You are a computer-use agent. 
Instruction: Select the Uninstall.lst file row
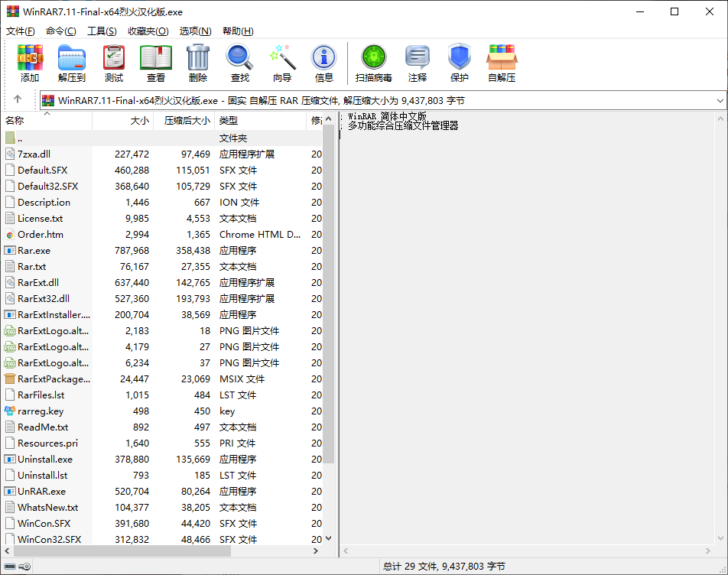162,476
